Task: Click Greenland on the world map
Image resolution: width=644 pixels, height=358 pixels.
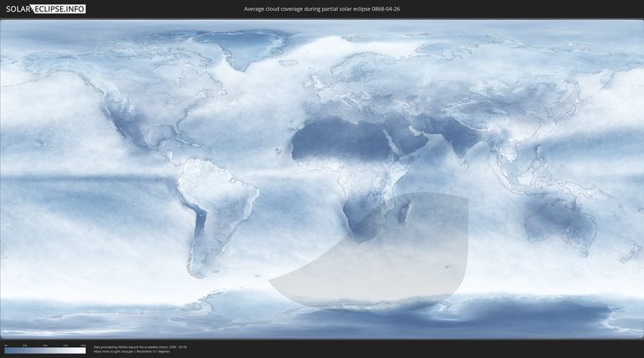Action: tap(255, 49)
